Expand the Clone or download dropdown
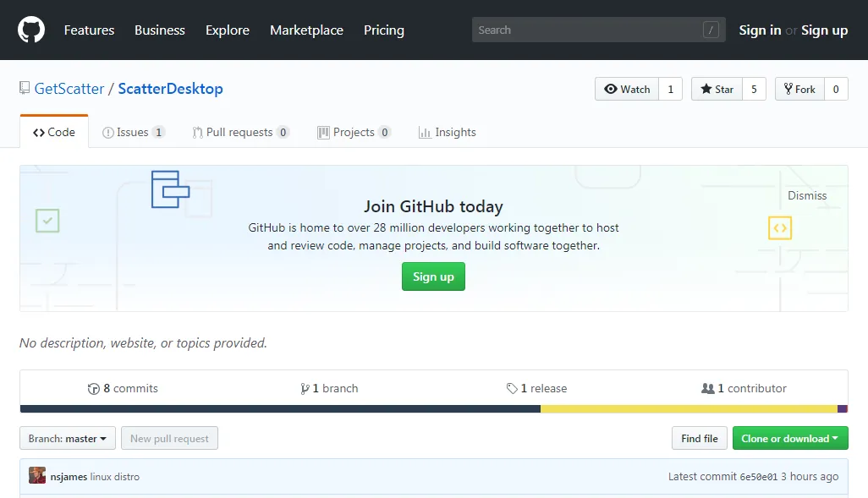Viewport: 868px width, 498px height. tap(790, 438)
